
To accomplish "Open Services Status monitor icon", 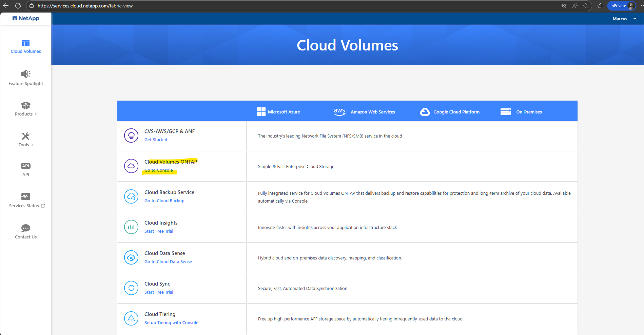I will tap(26, 197).
